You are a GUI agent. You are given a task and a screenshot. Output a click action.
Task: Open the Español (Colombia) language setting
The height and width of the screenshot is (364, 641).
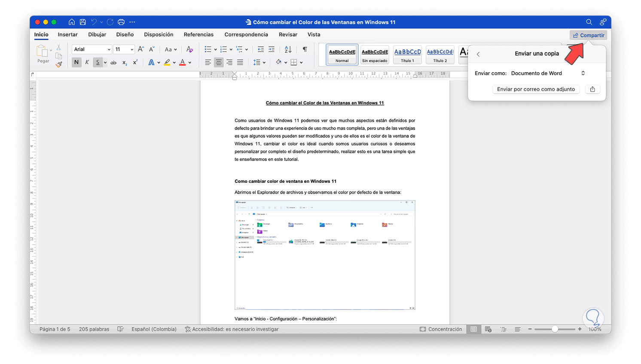(x=154, y=329)
